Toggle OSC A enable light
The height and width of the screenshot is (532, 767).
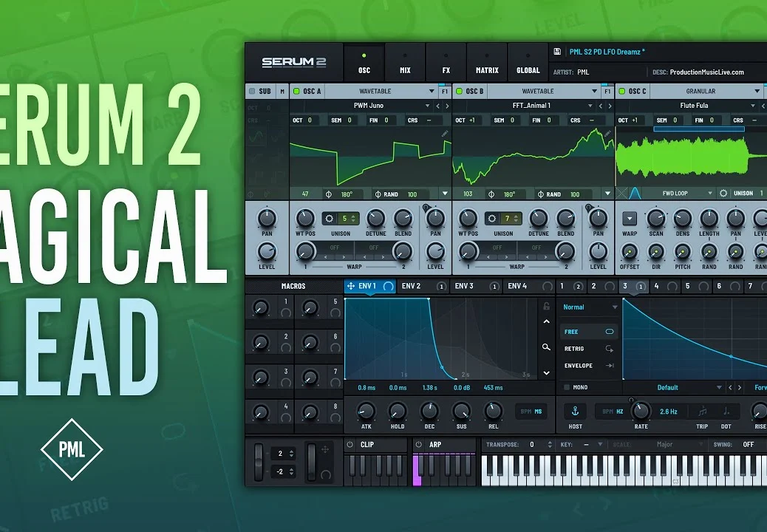296,91
